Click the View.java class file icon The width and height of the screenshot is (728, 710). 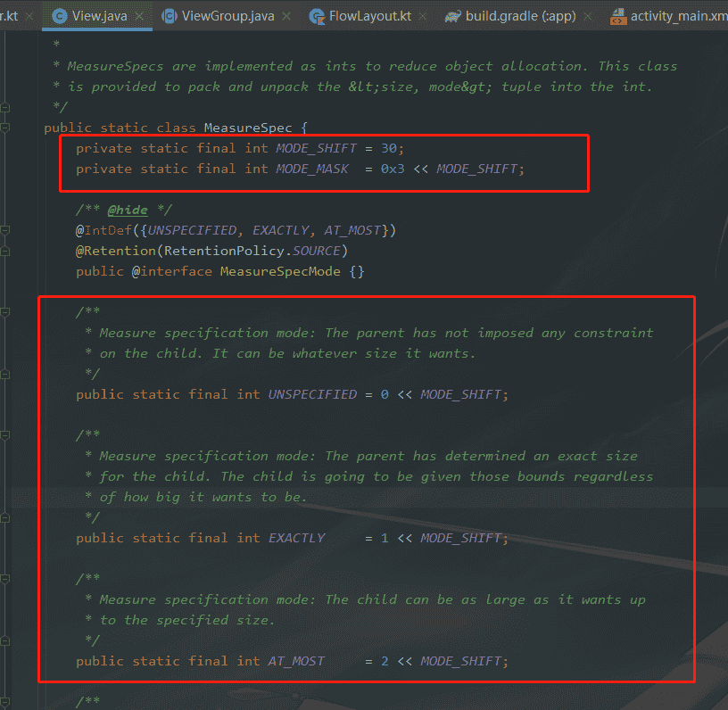(x=60, y=16)
